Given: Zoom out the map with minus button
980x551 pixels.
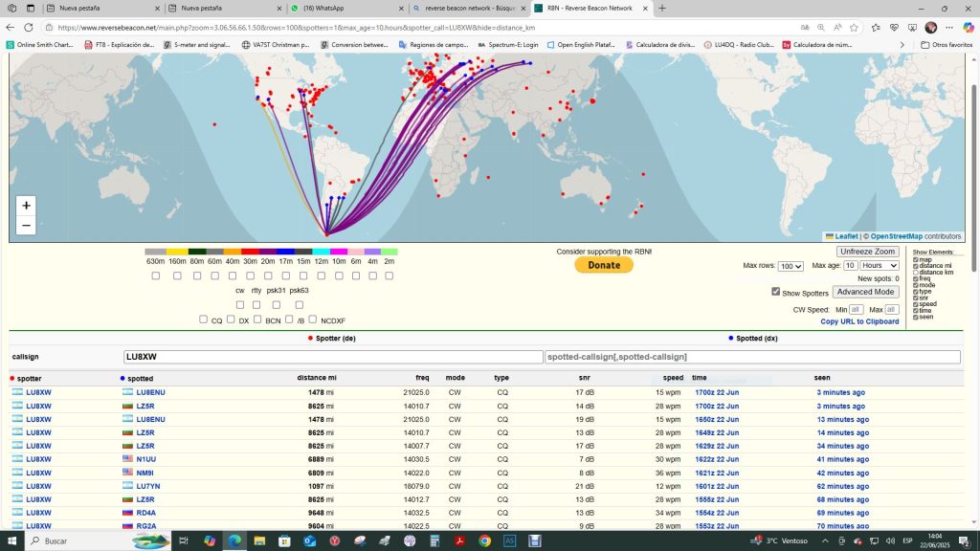Looking at the screenshot, I should [x=26, y=226].
